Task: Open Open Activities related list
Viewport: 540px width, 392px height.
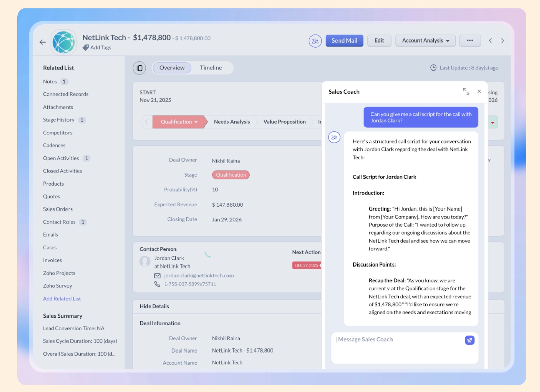Action: pos(61,158)
